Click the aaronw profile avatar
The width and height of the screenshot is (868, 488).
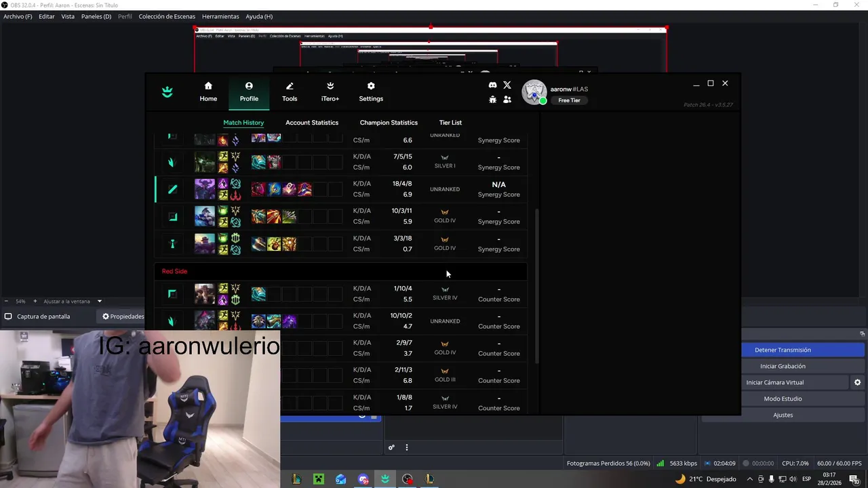pos(534,93)
